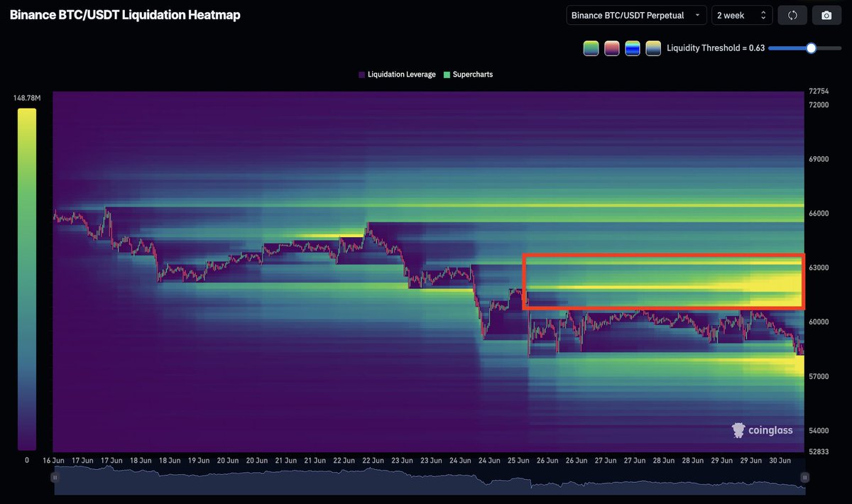Take a chart screenshot with camera icon
This screenshot has width=852, height=504.
pyautogui.click(x=826, y=15)
